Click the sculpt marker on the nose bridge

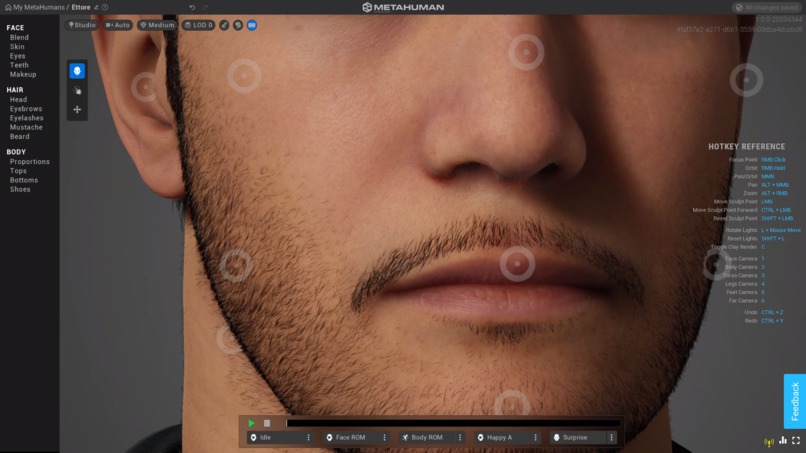pyautogui.click(x=526, y=52)
